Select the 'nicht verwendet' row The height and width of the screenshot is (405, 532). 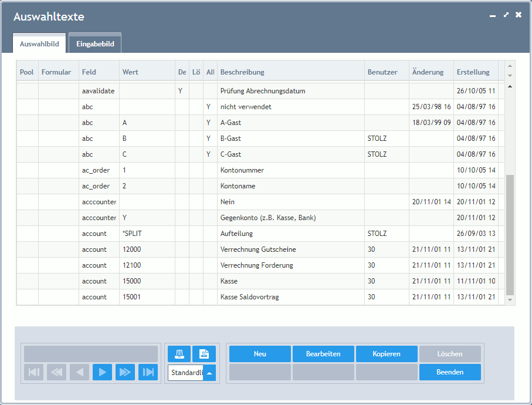pyautogui.click(x=260, y=107)
